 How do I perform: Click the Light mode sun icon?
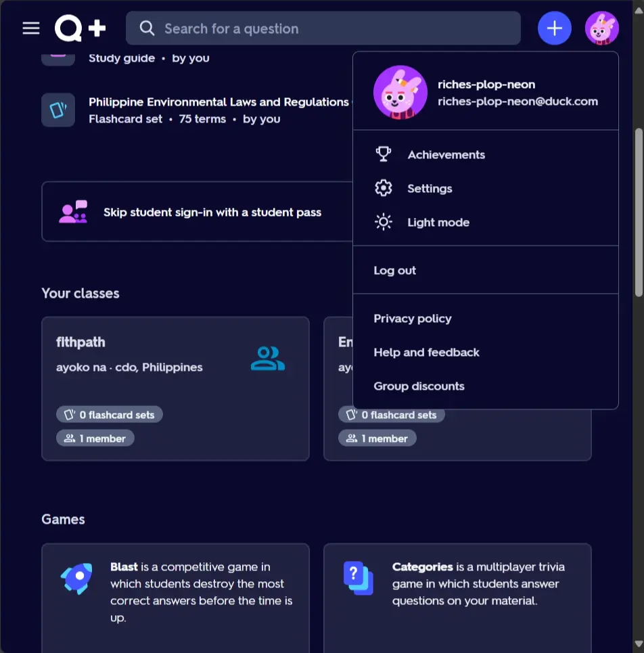(383, 222)
